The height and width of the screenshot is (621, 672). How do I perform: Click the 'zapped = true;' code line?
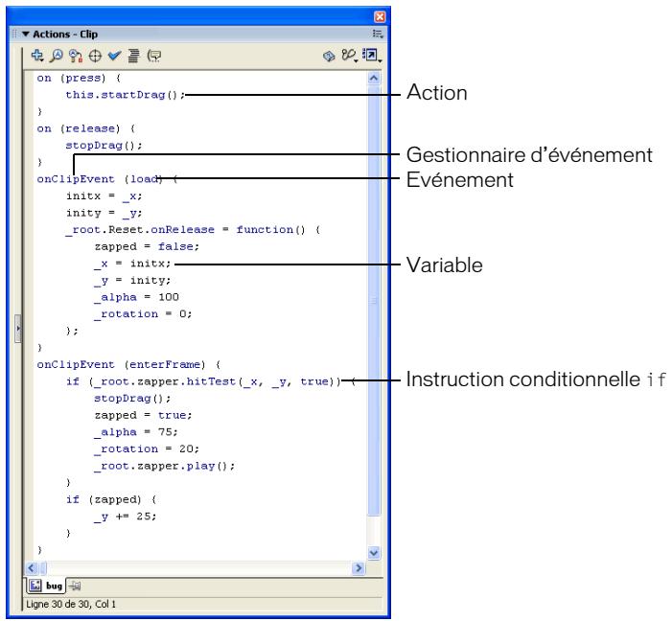point(143,415)
